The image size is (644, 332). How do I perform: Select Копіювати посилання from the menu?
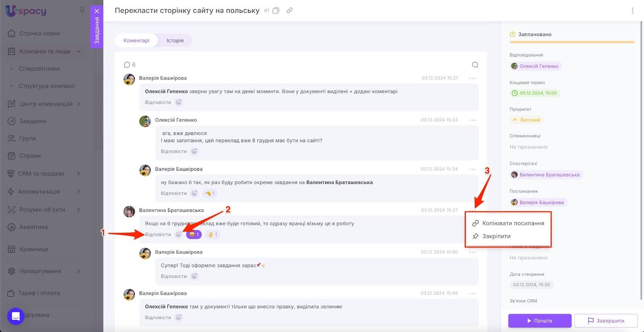(508, 223)
